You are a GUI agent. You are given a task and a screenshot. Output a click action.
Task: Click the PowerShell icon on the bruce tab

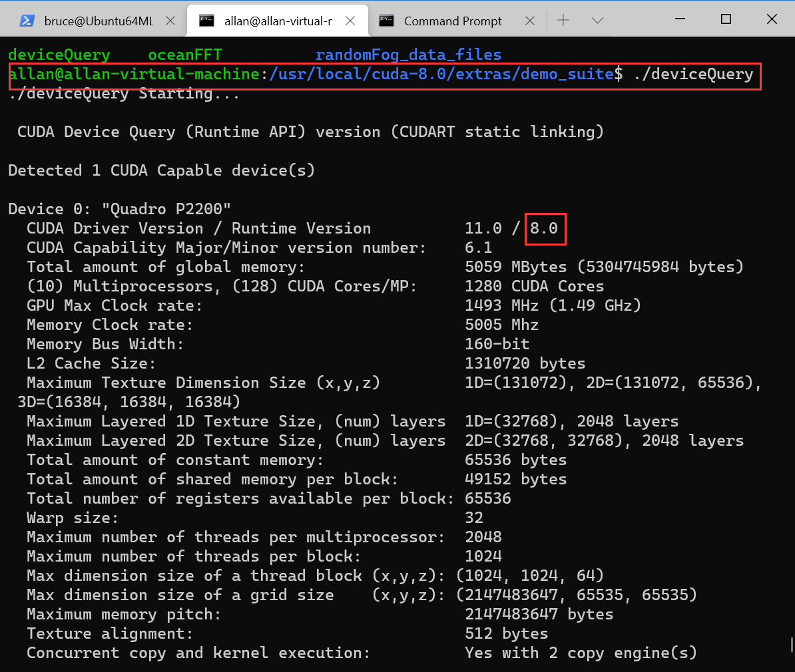(27, 21)
